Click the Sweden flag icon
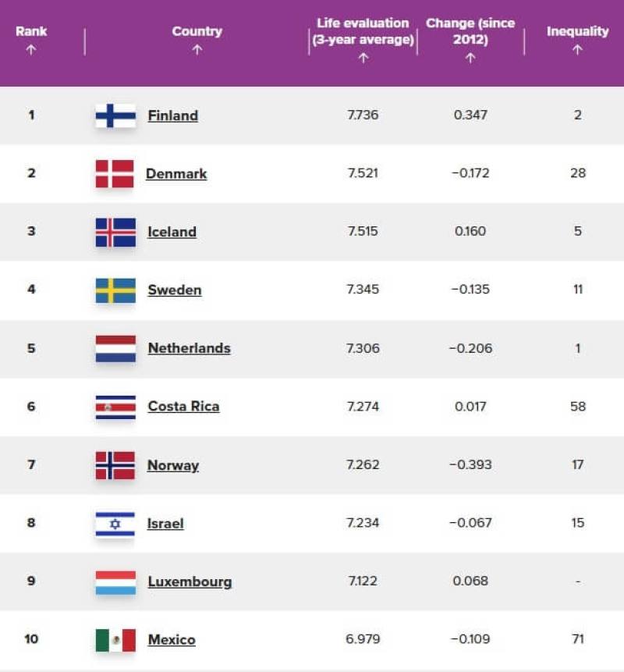The image size is (624, 672). 115,290
